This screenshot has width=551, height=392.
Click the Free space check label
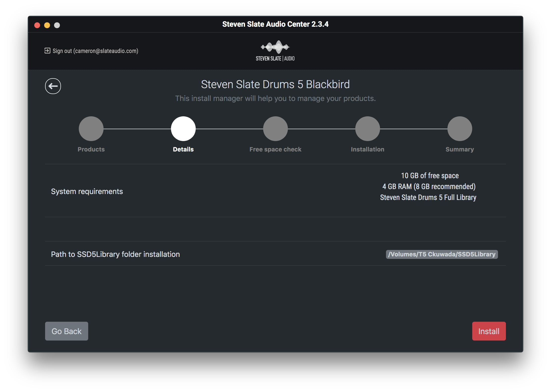(x=275, y=149)
